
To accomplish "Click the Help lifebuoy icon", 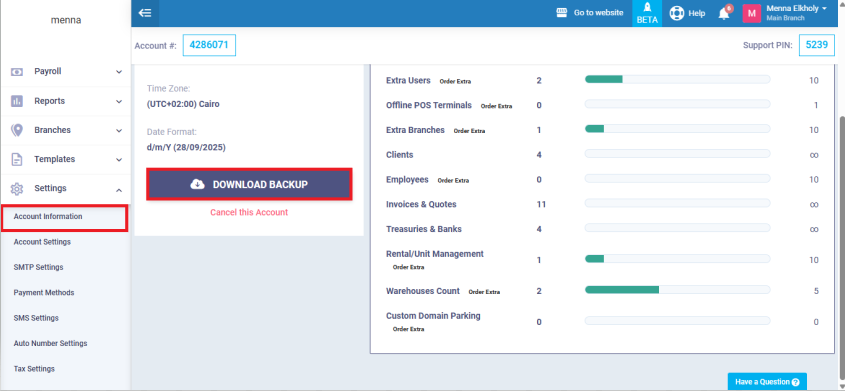I will [x=677, y=13].
